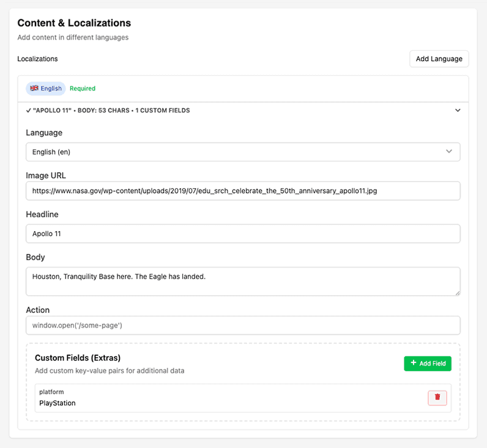Collapse the localization section with the chevron
The width and height of the screenshot is (487, 448).
click(x=457, y=111)
